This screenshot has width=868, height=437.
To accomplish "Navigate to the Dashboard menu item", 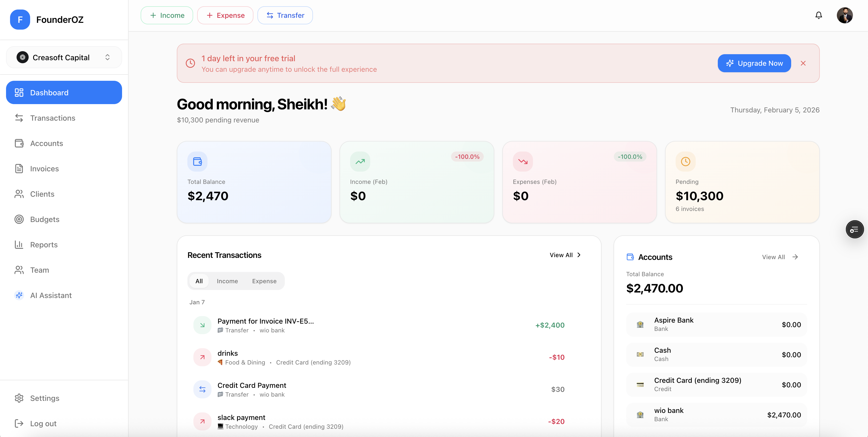I will click(x=49, y=92).
